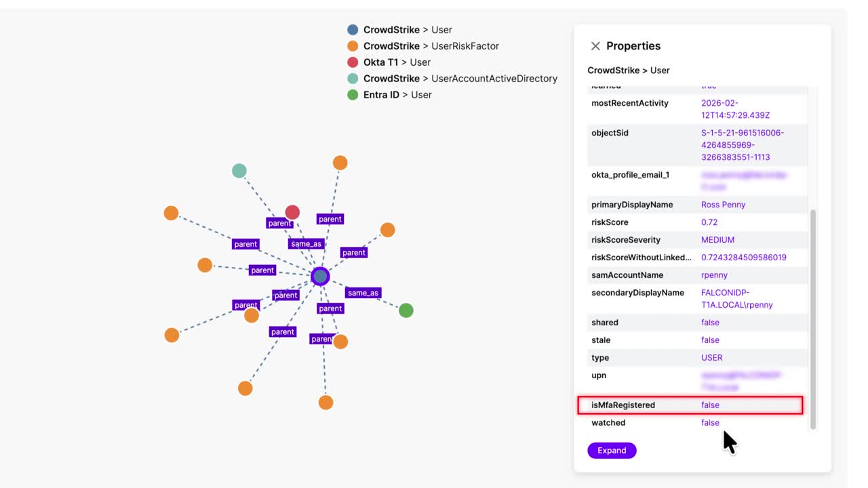Click the isMfaRegistered false value
Screen dimensions: 868x488
710,405
